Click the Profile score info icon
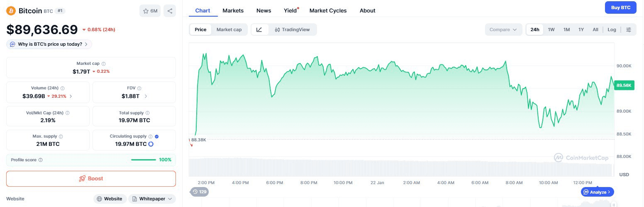Screen dimensions: 644x207 40,160
